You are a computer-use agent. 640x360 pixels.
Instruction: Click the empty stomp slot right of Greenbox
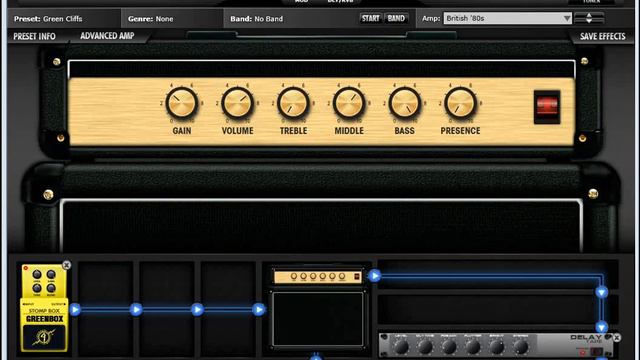106,309
